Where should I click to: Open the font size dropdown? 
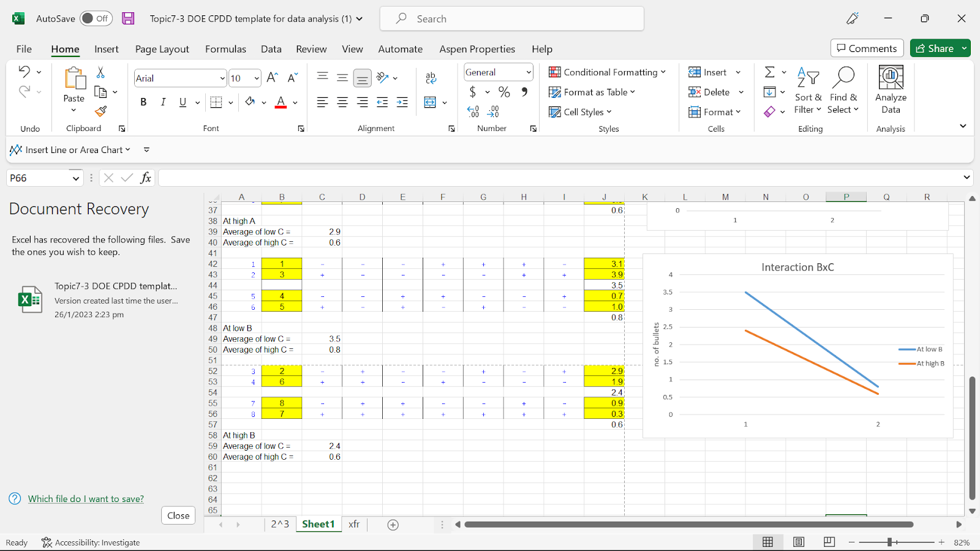pos(257,78)
